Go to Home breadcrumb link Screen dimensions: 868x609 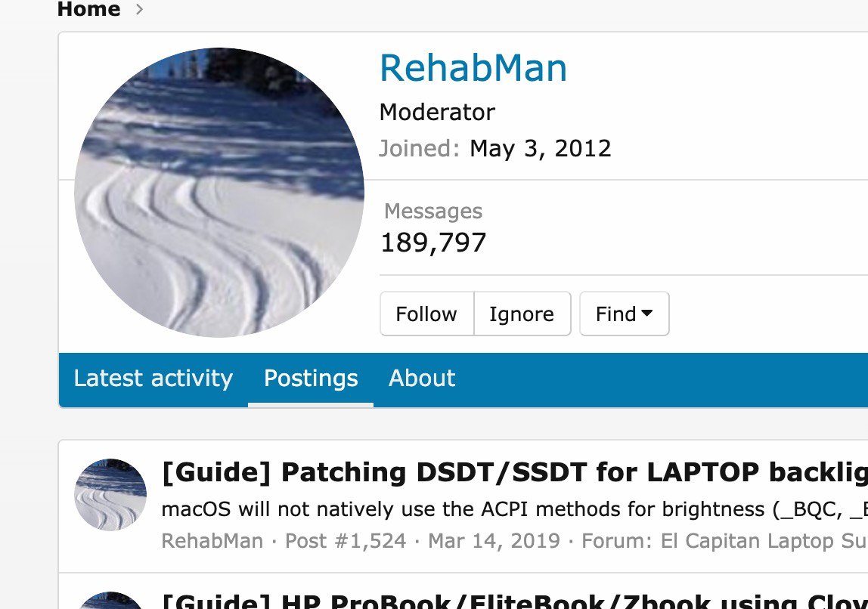(x=88, y=9)
